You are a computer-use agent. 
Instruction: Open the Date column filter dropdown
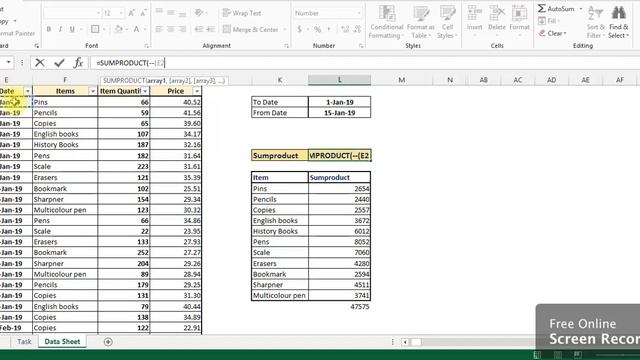[27, 91]
